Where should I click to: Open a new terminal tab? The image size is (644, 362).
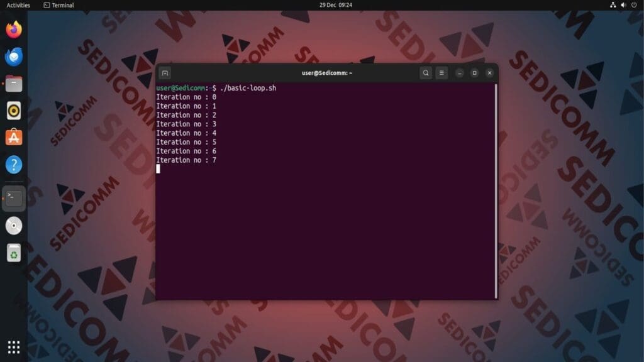(x=164, y=72)
